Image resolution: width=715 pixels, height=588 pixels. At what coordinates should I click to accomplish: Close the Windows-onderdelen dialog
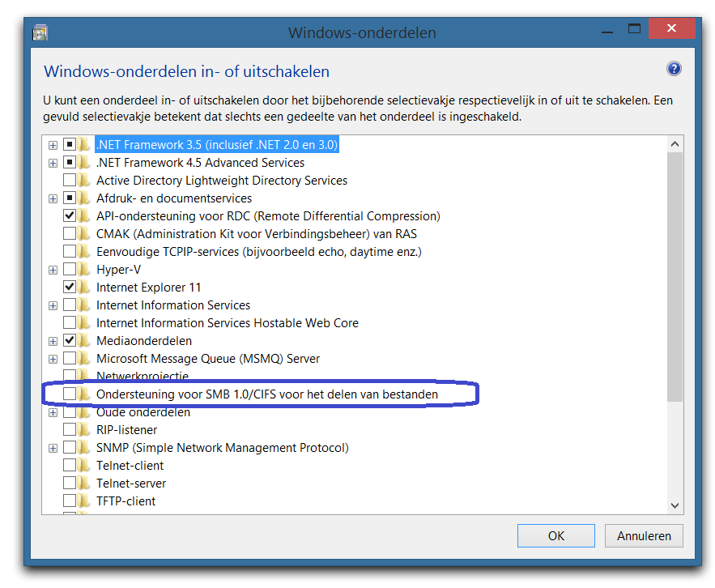tap(672, 28)
